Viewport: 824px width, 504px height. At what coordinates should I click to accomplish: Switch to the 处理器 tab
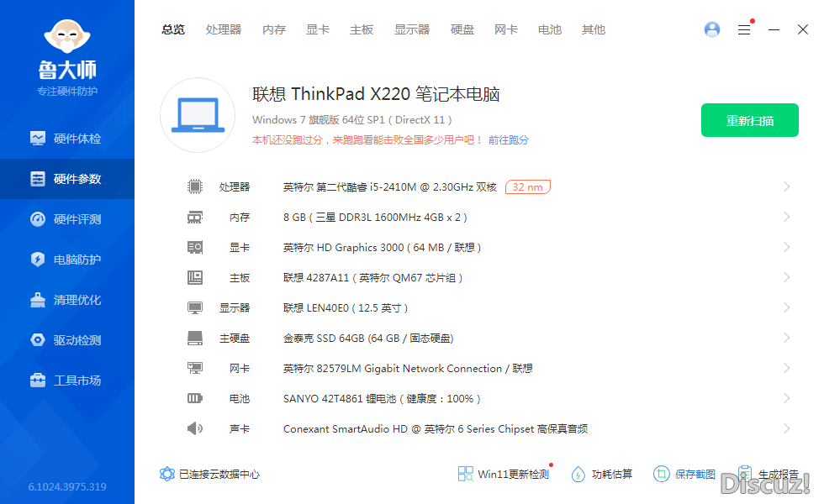point(224,29)
